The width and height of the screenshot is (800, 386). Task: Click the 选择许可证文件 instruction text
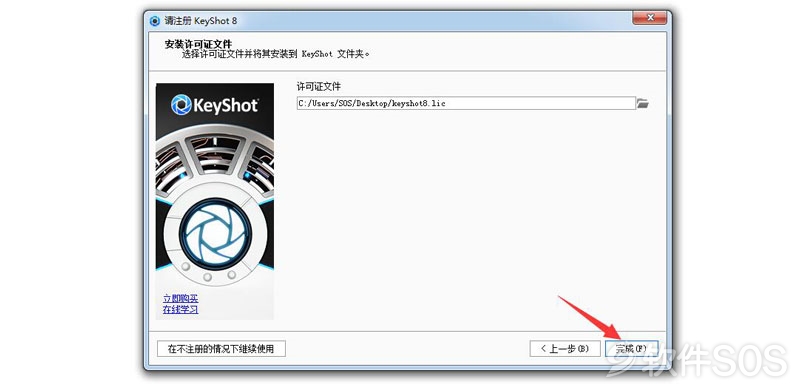(x=276, y=54)
